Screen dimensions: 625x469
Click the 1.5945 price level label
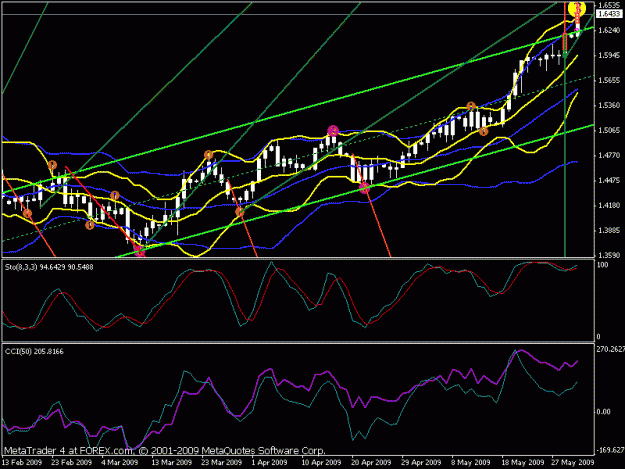click(610, 55)
